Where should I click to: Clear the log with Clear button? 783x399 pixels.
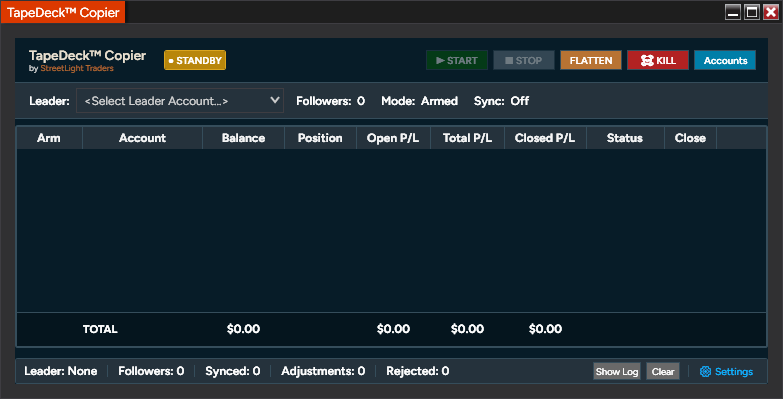(663, 372)
